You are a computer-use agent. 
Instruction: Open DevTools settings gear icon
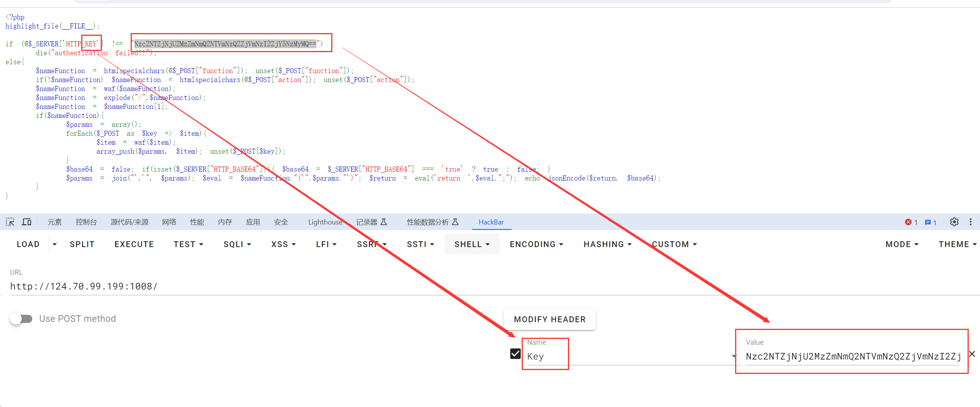click(x=954, y=222)
